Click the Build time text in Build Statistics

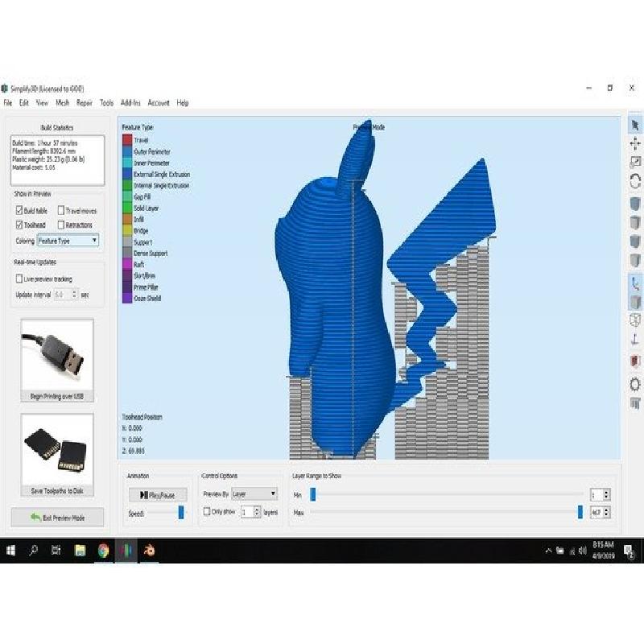[x=45, y=143]
